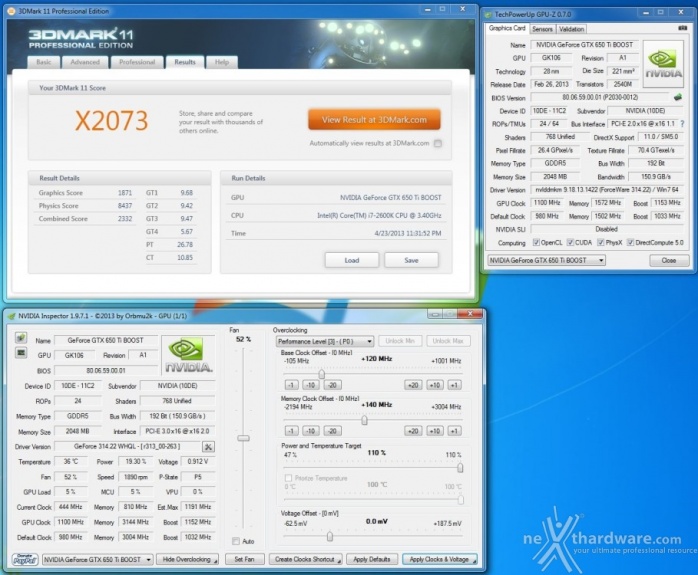Open the GPU selector dropdown in NVIDIA Inspector
698x575 pixels.
98,559
